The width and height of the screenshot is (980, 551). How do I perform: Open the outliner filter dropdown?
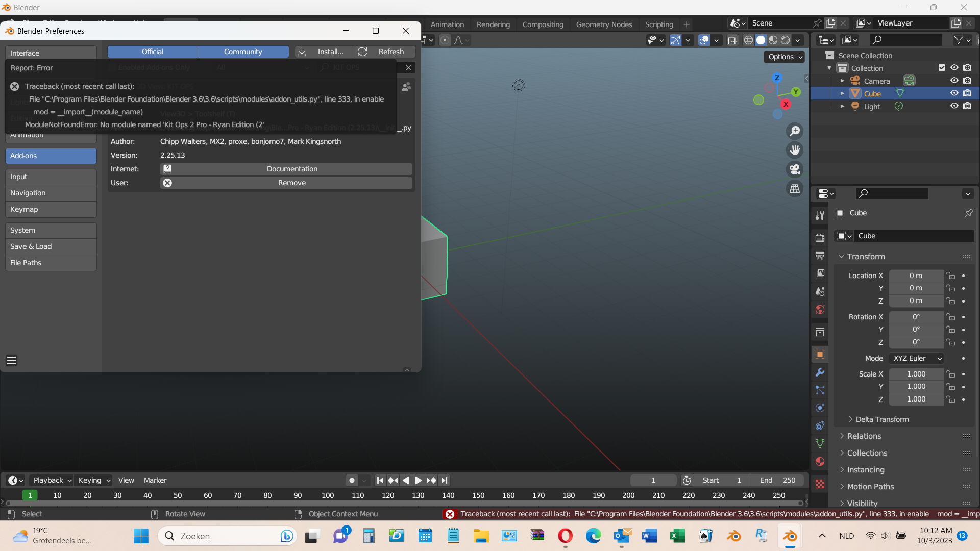click(962, 40)
